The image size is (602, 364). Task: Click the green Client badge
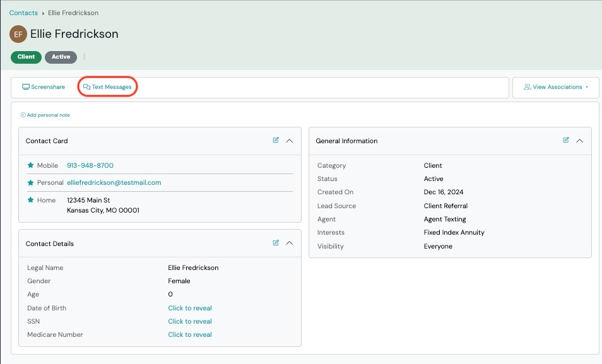click(x=26, y=57)
